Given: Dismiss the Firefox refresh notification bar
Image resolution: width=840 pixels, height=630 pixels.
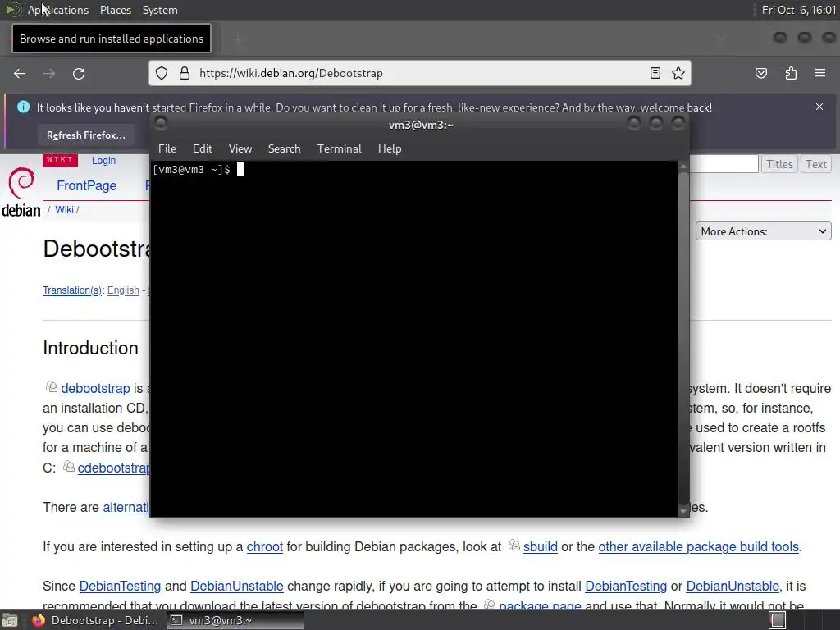Looking at the screenshot, I should coord(819,107).
